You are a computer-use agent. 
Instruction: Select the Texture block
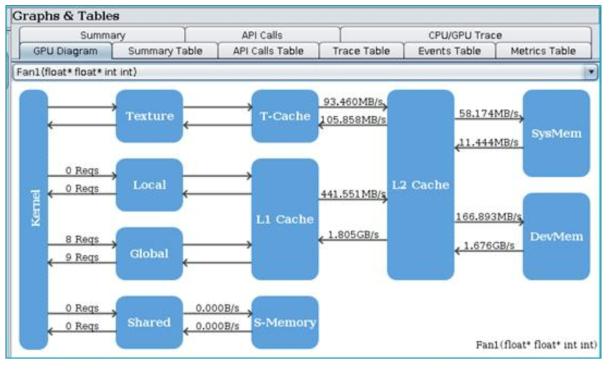[x=150, y=116]
